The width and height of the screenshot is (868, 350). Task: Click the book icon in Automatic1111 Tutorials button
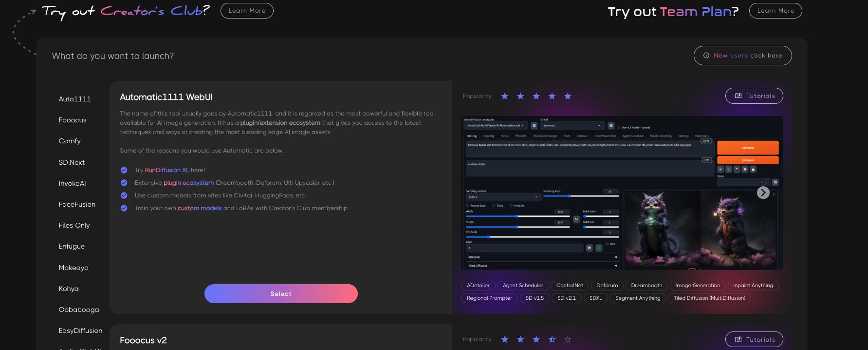click(x=738, y=96)
